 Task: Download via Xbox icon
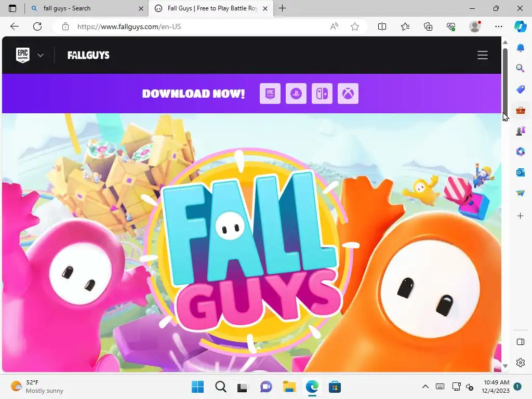coord(348,94)
